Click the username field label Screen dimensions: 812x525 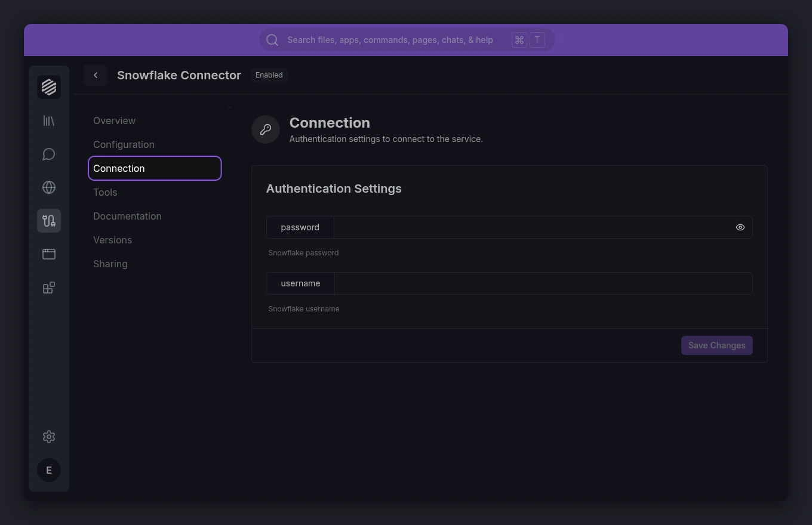pos(300,283)
